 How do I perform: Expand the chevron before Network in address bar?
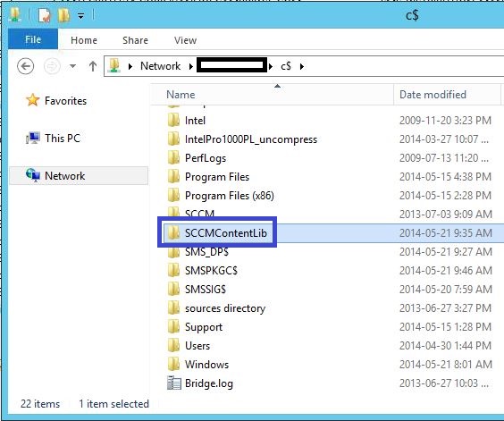(x=130, y=66)
